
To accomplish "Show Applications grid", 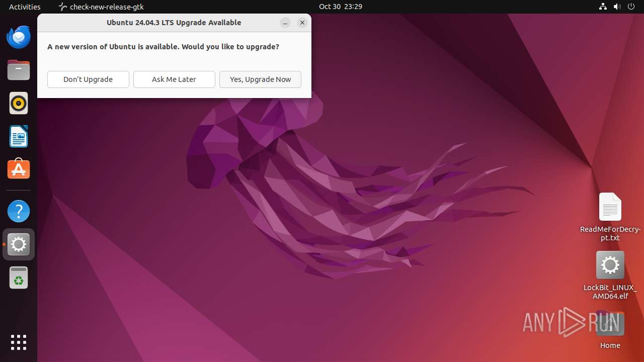I will pos(19,342).
